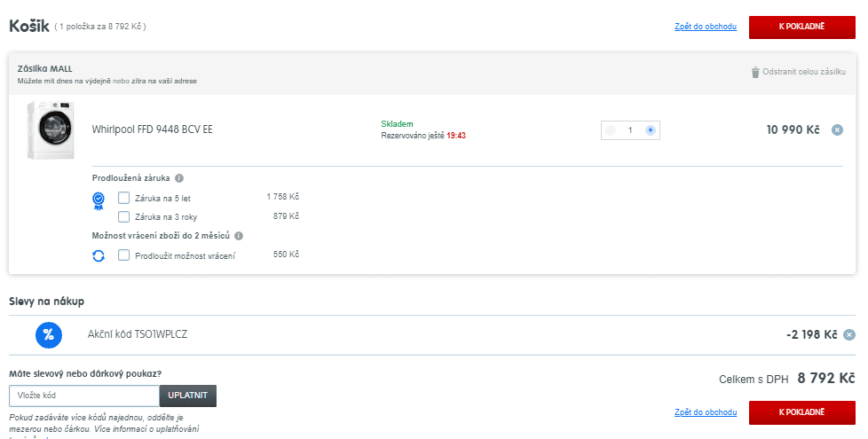This screenshot has width=868, height=439.
Task: Click the 1 758 Kč warranty price
Action: 283,197
